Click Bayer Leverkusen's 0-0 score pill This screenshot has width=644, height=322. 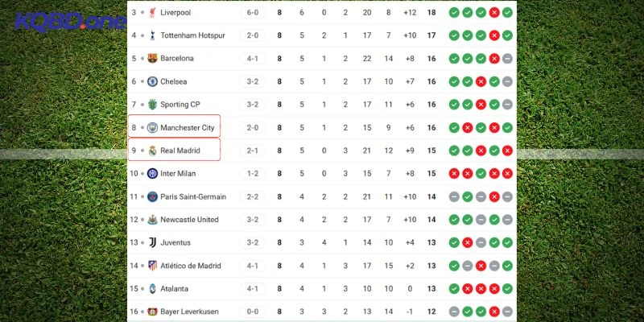tap(252, 312)
